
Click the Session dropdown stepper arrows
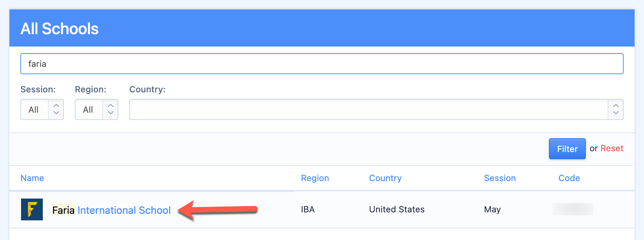tap(56, 109)
